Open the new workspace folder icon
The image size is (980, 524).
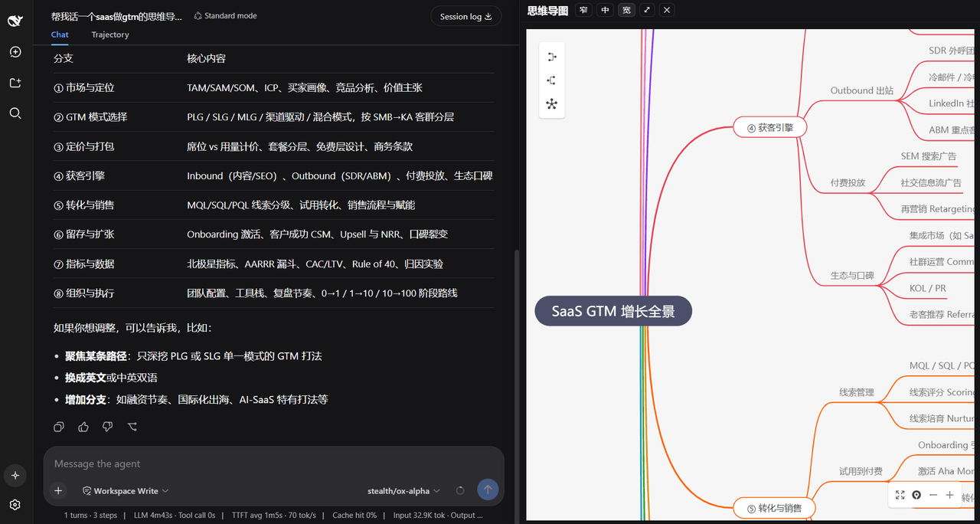pos(15,83)
